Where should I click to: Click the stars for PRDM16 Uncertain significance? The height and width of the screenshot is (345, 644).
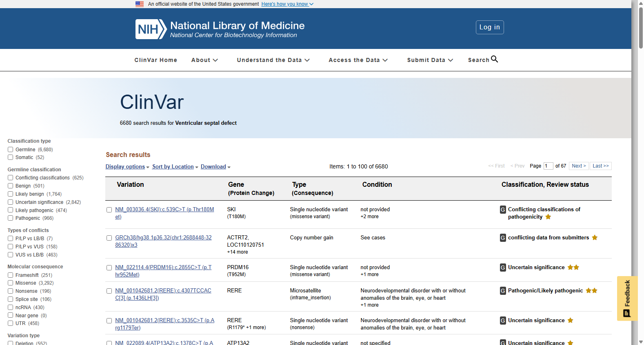[573, 267]
